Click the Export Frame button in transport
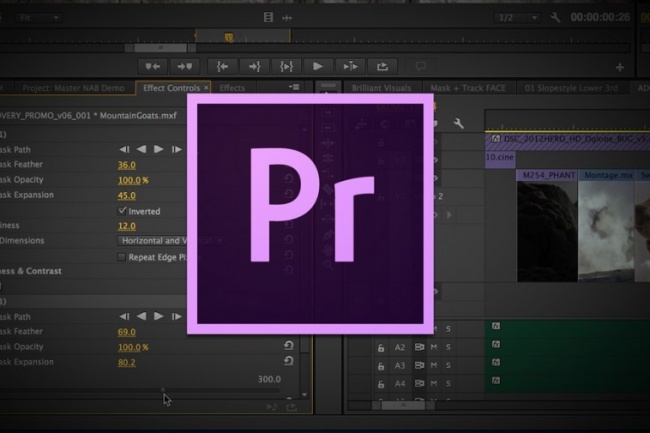The image size is (650, 433). (x=382, y=66)
